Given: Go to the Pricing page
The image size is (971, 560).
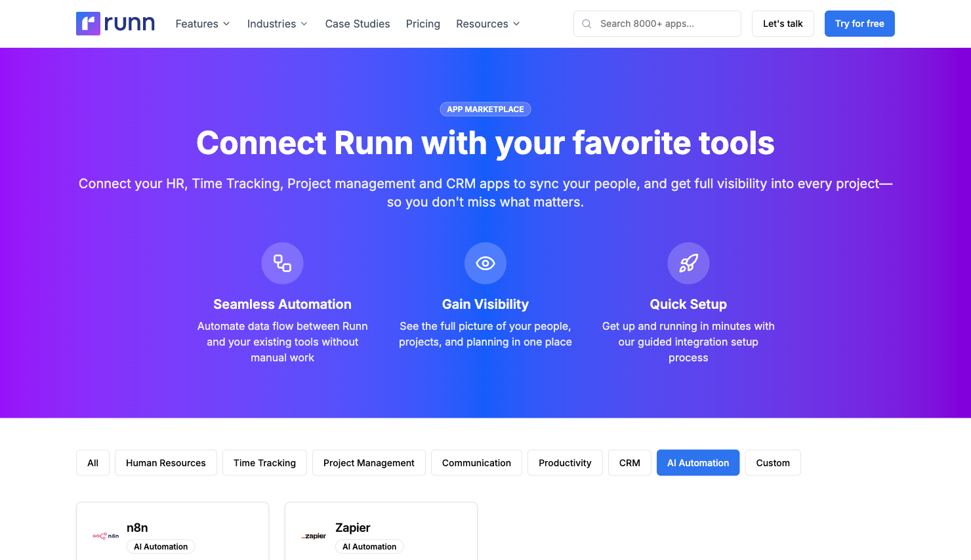Looking at the screenshot, I should [x=423, y=24].
